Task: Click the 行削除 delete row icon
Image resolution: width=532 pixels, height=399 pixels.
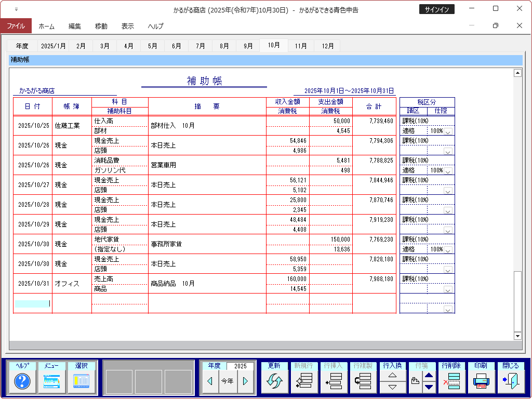Action: pyautogui.click(x=451, y=382)
